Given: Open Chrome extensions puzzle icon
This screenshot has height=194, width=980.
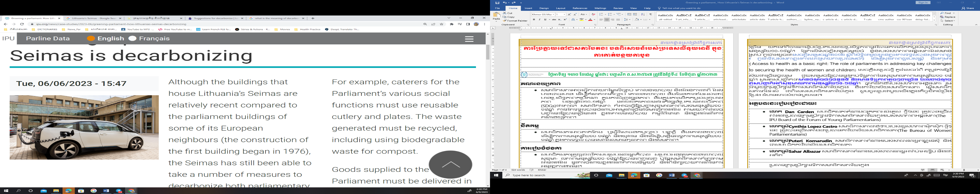Looking at the screenshot, I should (452, 24).
